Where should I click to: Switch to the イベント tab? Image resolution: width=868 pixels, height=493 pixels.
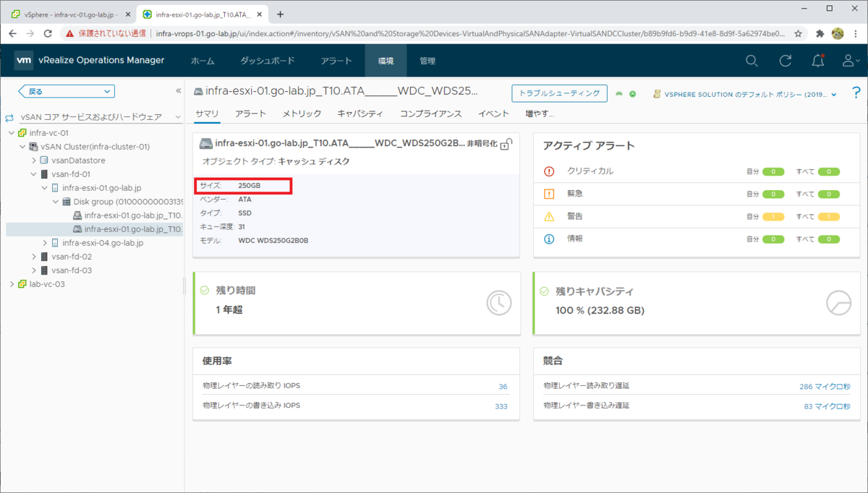point(493,113)
